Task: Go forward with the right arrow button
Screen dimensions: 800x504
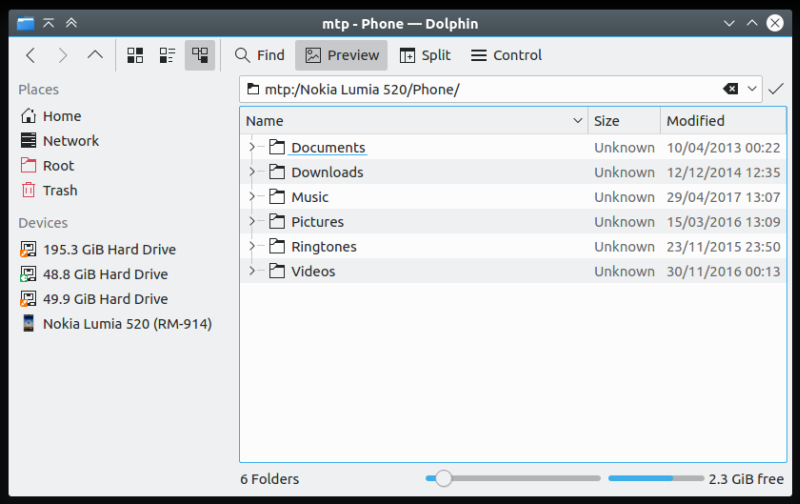Action: coord(63,55)
